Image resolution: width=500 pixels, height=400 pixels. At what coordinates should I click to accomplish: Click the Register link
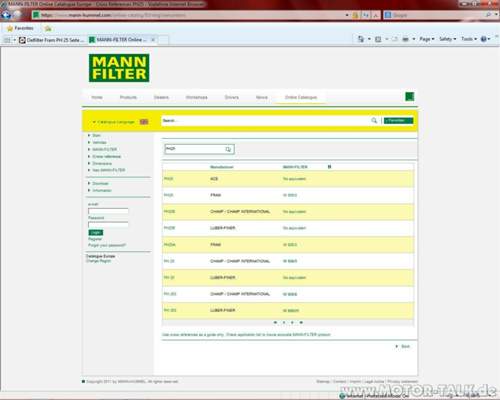tap(95, 239)
